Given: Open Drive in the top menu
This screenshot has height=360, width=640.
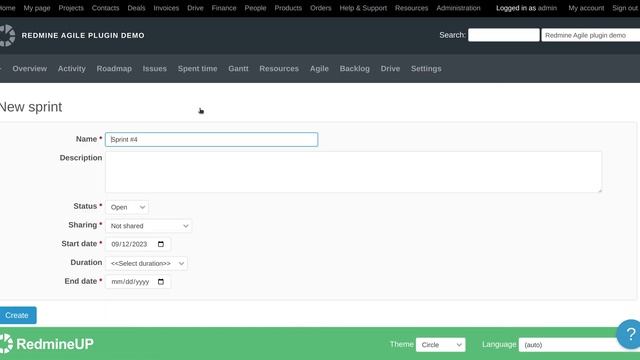Looking at the screenshot, I should click(195, 8).
